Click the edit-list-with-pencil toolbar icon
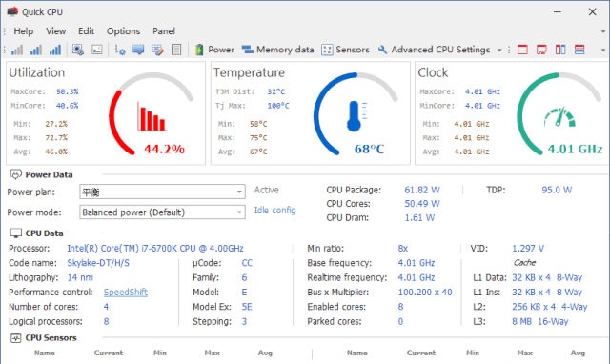Image resolution: width=610 pixels, height=364 pixels. (x=157, y=50)
